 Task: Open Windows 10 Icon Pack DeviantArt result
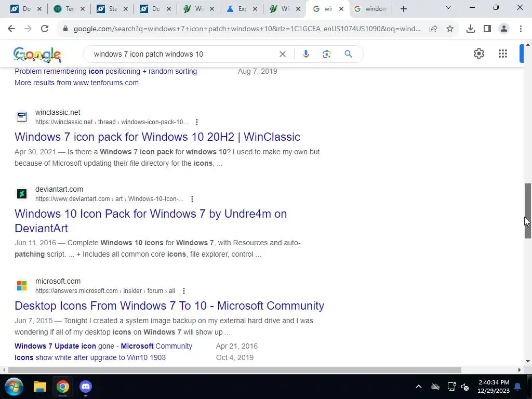151,221
